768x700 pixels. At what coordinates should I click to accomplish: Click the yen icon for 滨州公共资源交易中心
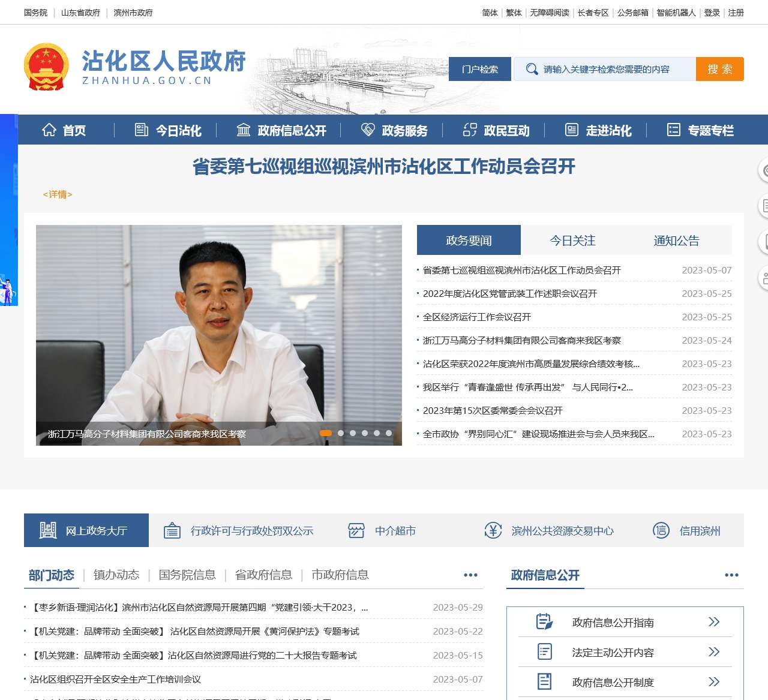click(493, 531)
